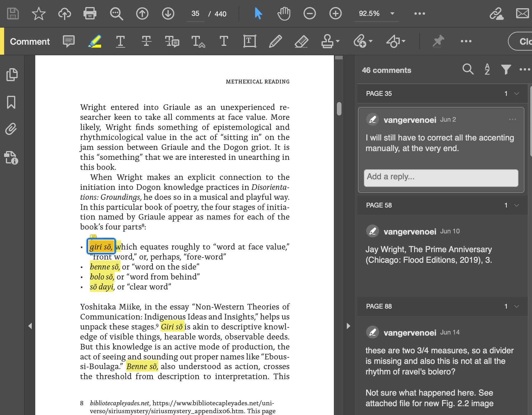Click the page number field showing 35
532x415 pixels.
click(x=195, y=14)
